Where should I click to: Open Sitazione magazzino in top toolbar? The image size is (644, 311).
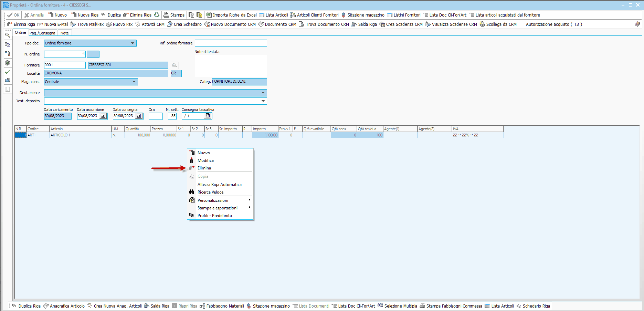pyautogui.click(x=363, y=15)
